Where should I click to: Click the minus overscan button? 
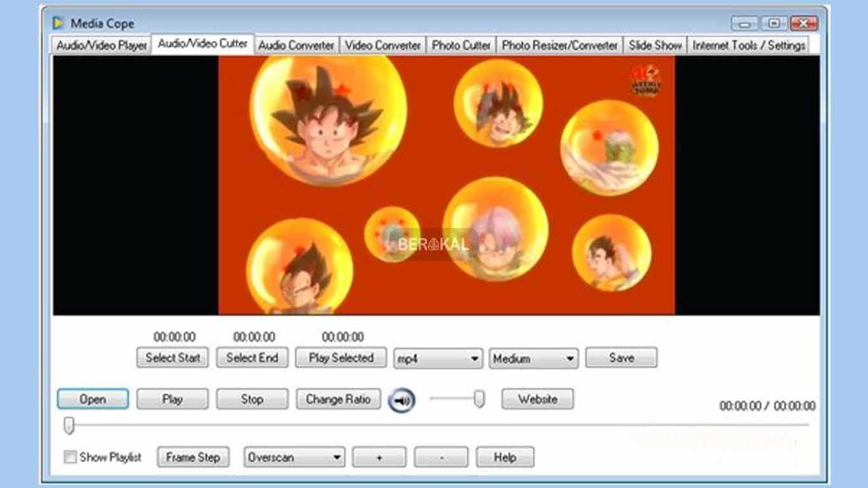tap(441, 457)
